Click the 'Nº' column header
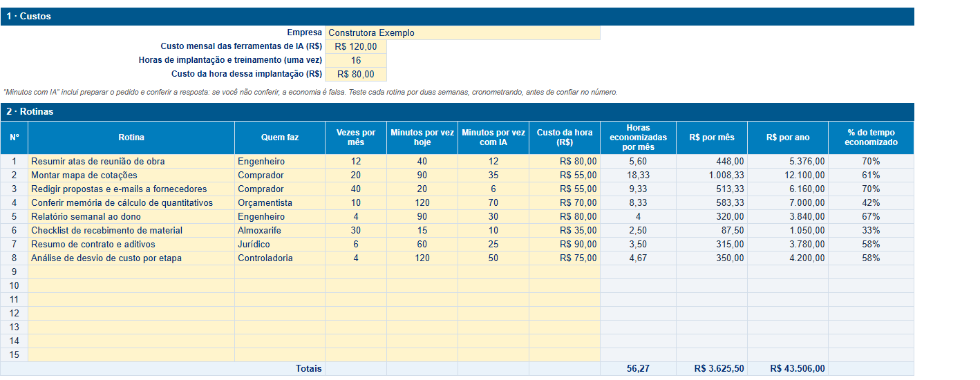Screen dimensions: 980x380 [14, 137]
